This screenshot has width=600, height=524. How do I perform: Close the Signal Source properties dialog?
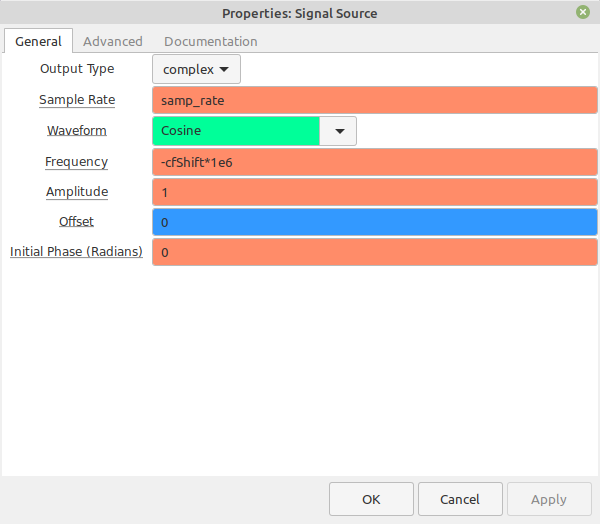pos(583,13)
